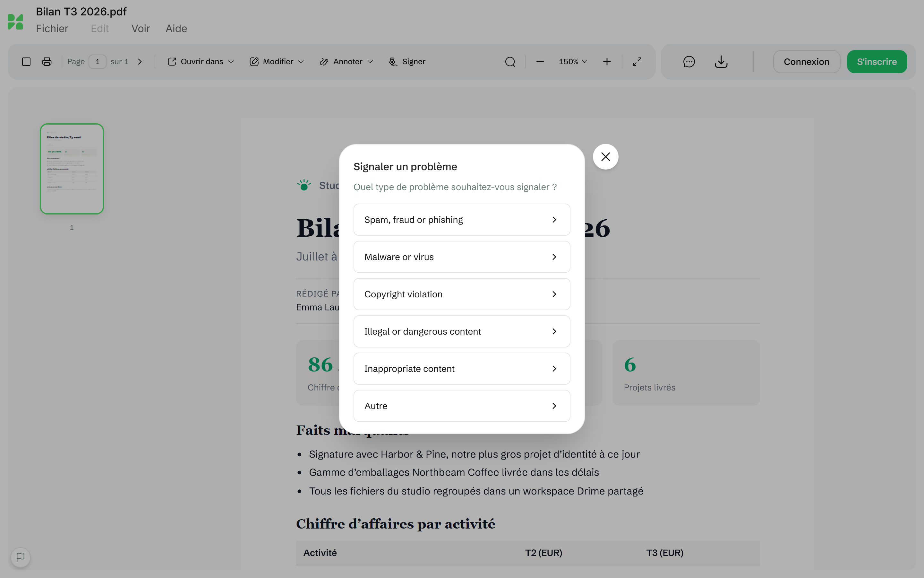Screen dimensions: 924x578
Task: Click the download icon
Action: [x=721, y=62]
